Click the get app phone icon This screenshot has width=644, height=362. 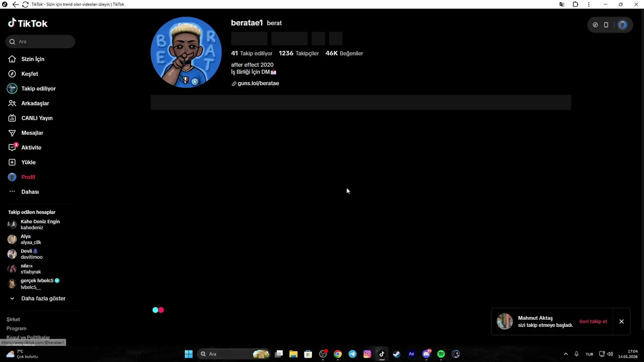coord(606,25)
